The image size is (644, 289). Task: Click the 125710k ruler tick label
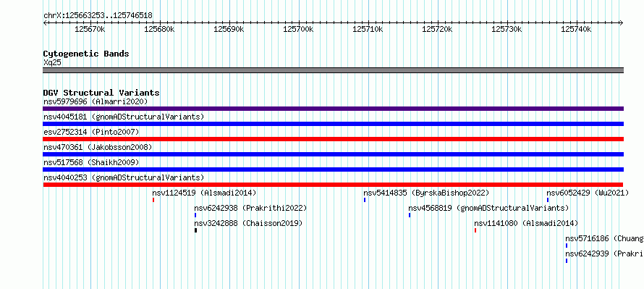[368, 29]
